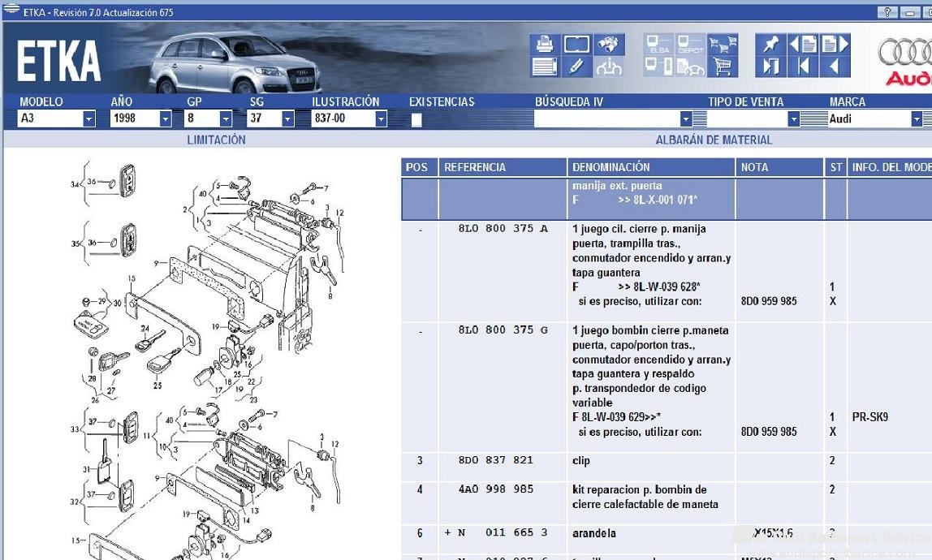This screenshot has width=932, height=560.
Task: Select part reference 8L0 800 375 G
Action: coord(503,330)
